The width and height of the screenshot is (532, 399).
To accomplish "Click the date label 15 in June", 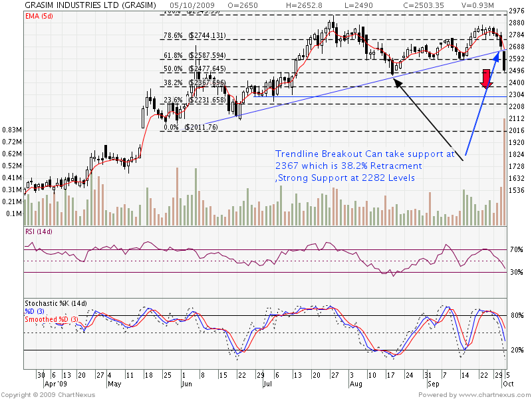I will point(223,375).
